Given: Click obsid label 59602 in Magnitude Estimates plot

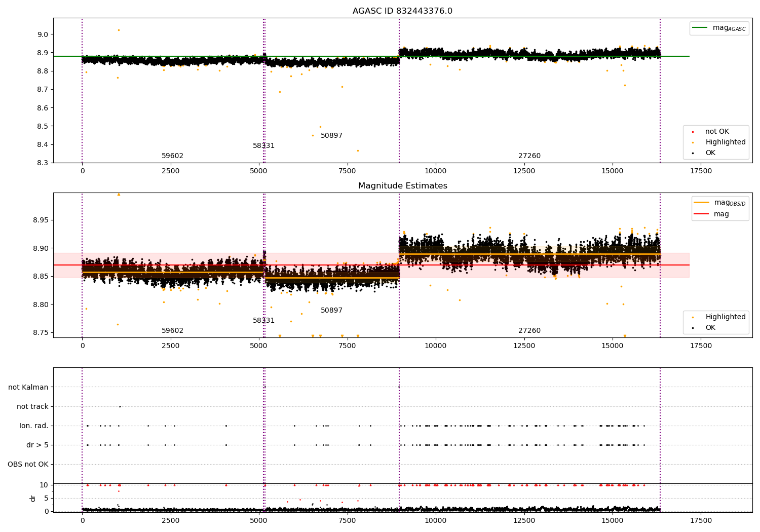Looking at the screenshot, I should tap(172, 331).
